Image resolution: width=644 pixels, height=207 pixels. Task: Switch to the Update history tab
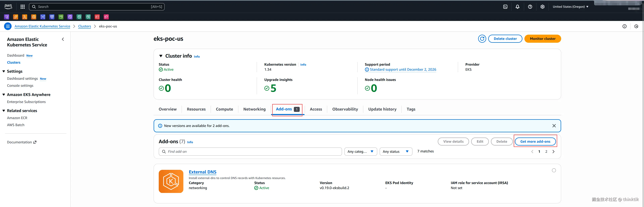tap(382, 109)
